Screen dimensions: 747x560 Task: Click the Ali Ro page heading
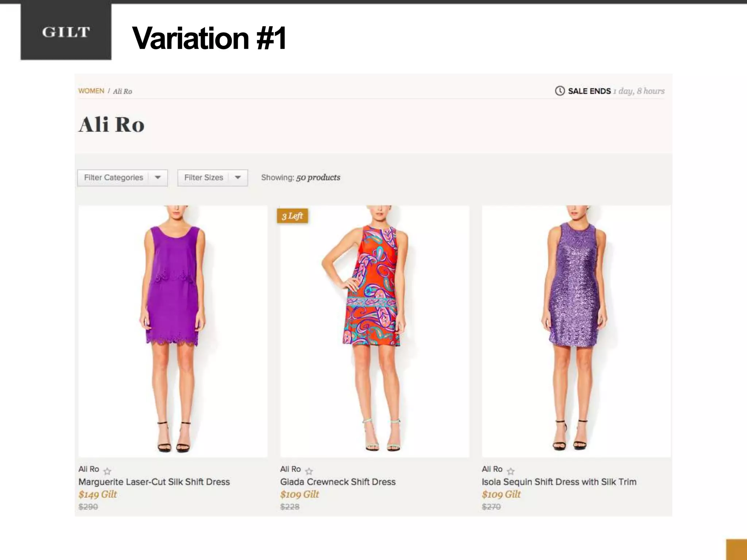point(112,125)
